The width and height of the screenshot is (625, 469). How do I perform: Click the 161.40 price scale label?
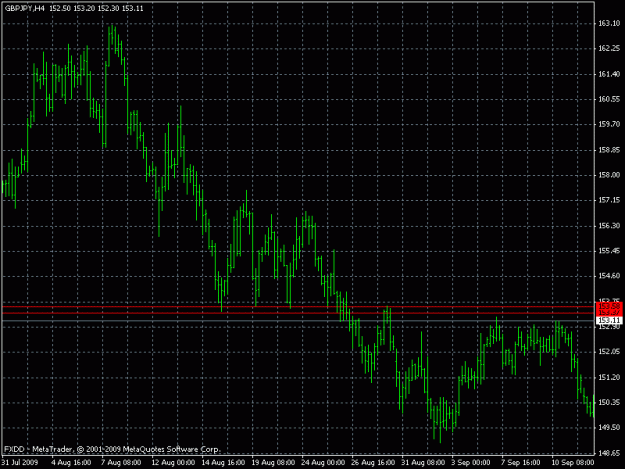(x=609, y=74)
